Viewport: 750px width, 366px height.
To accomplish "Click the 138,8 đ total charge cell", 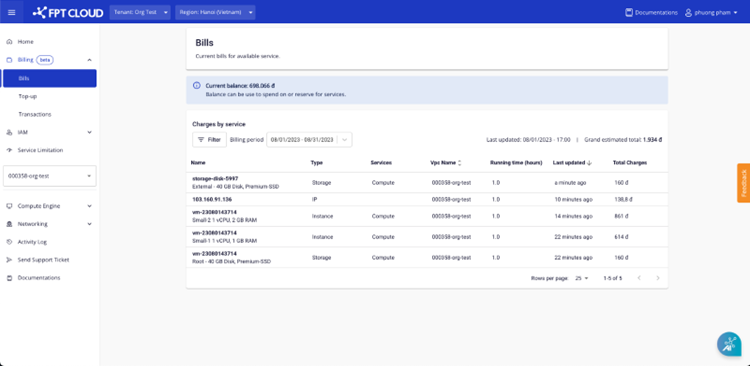I will [x=623, y=200].
